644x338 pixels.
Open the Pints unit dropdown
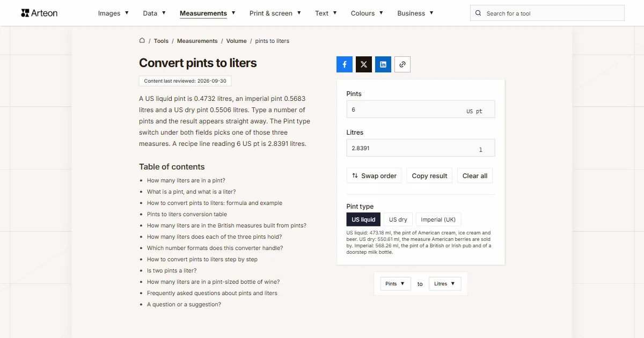(396, 284)
